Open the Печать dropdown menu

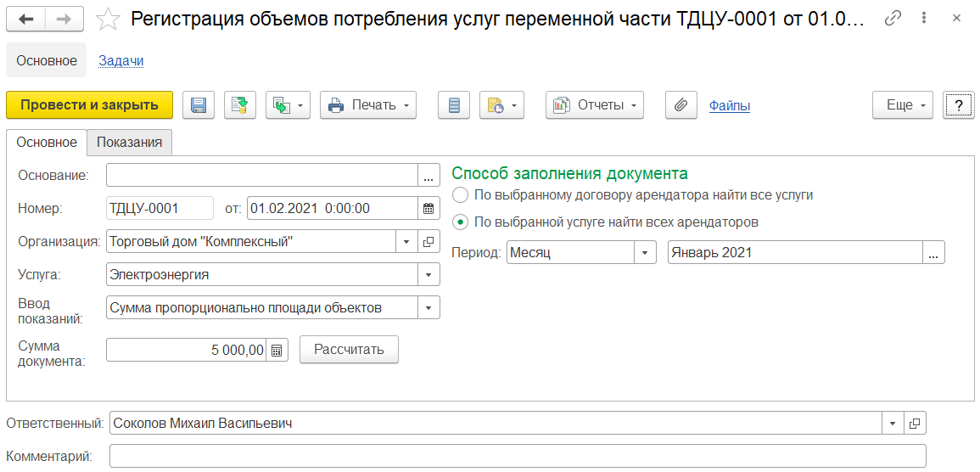click(x=368, y=105)
